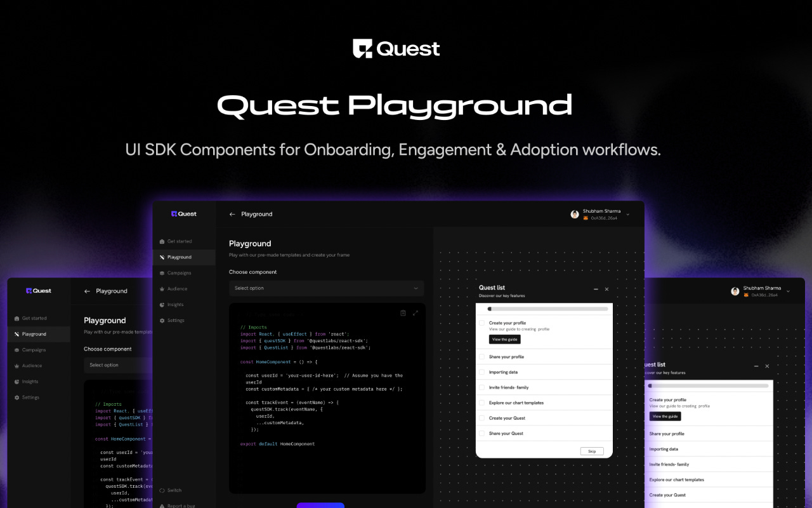
Task: Open Get started in center window sidebar
Action: point(180,241)
